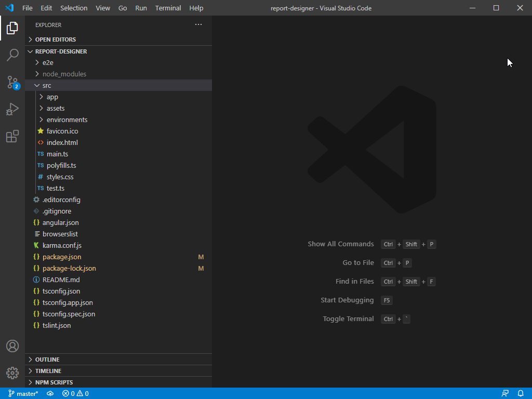Image resolution: width=532 pixels, height=399 pixels.
Task: Open main.ts file
Action: point(118,154)
